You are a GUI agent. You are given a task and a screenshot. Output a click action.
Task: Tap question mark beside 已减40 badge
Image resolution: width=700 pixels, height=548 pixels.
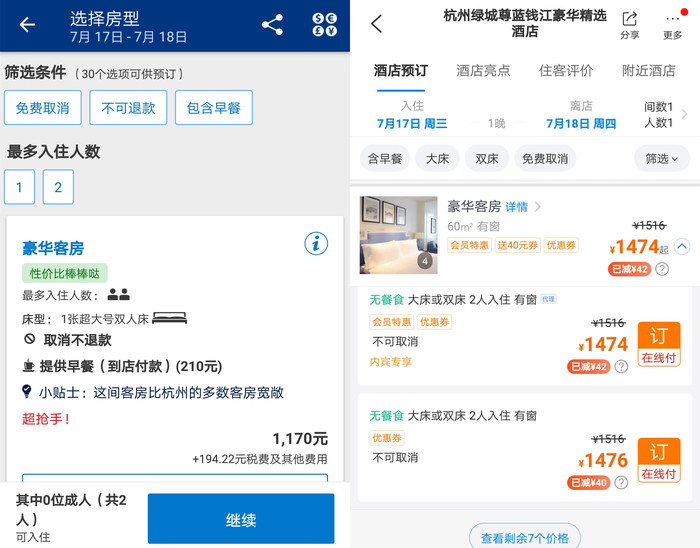tap(621, 483)
